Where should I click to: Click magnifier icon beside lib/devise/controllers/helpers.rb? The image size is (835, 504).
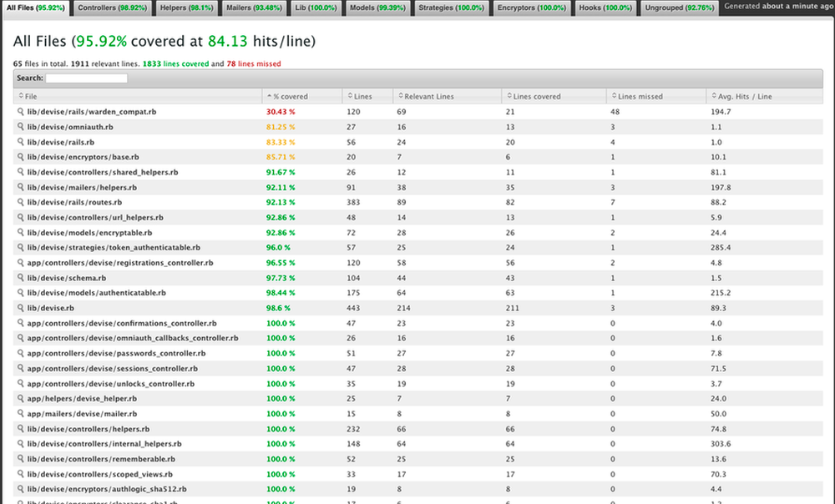[x=21, y=428]
